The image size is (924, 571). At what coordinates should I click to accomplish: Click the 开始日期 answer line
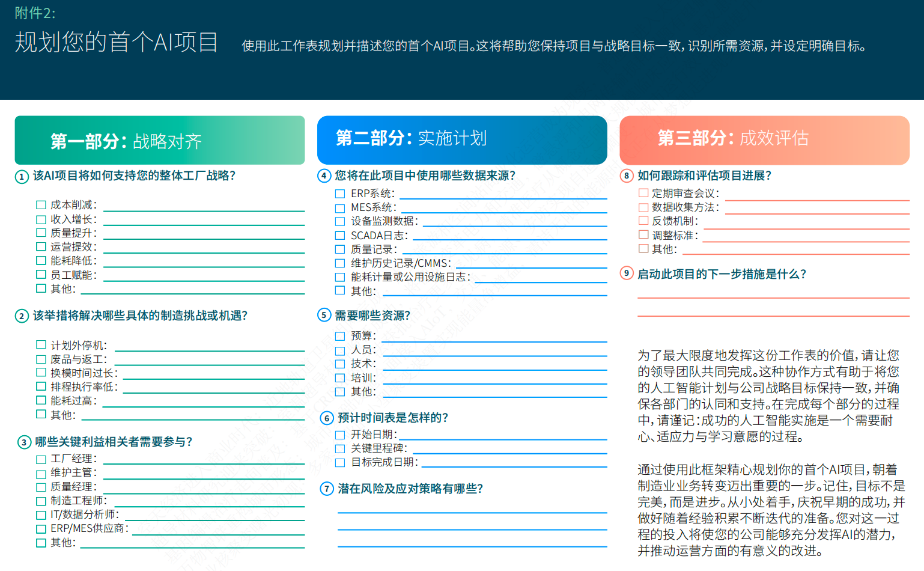[x=503, y=439]
